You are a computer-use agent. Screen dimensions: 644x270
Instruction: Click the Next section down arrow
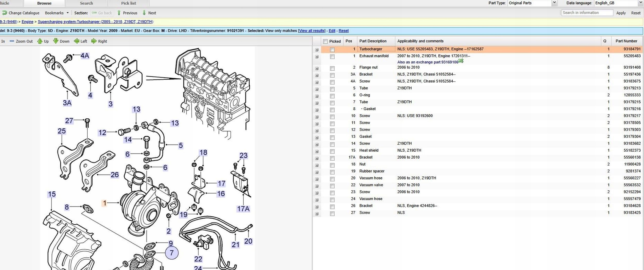[x=144, y=13]
